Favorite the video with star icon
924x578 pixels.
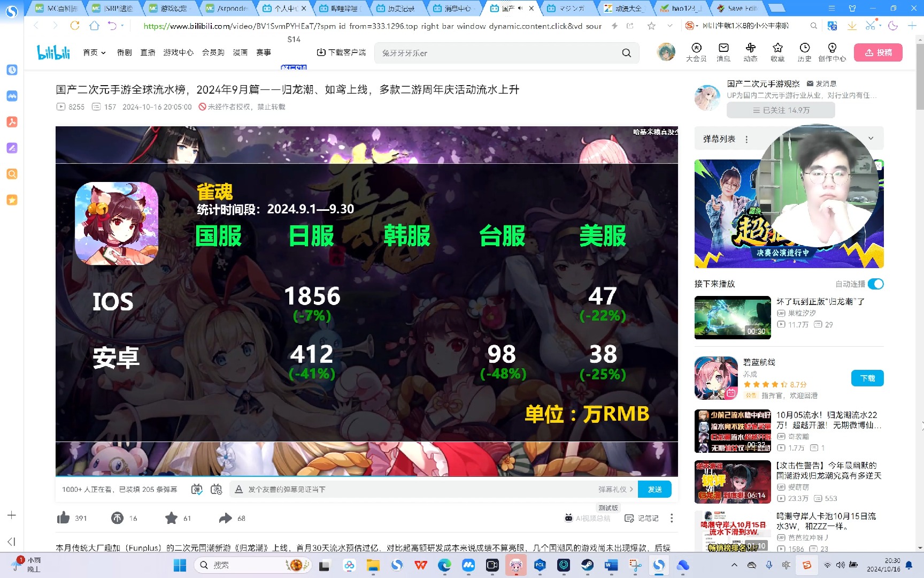pyautogui.click(x=171, y=518)
